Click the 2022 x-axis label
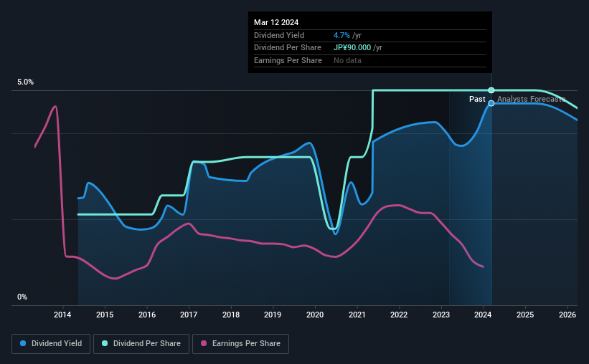Viewport: 589px width, 364px height. click(x=399, y=315)
